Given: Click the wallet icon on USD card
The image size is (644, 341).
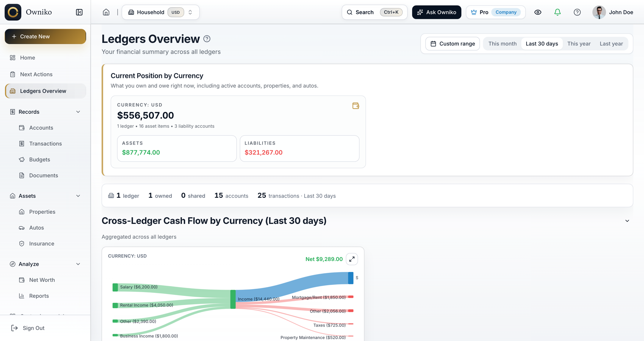Looking at the screenshot, I should (355, 106).
